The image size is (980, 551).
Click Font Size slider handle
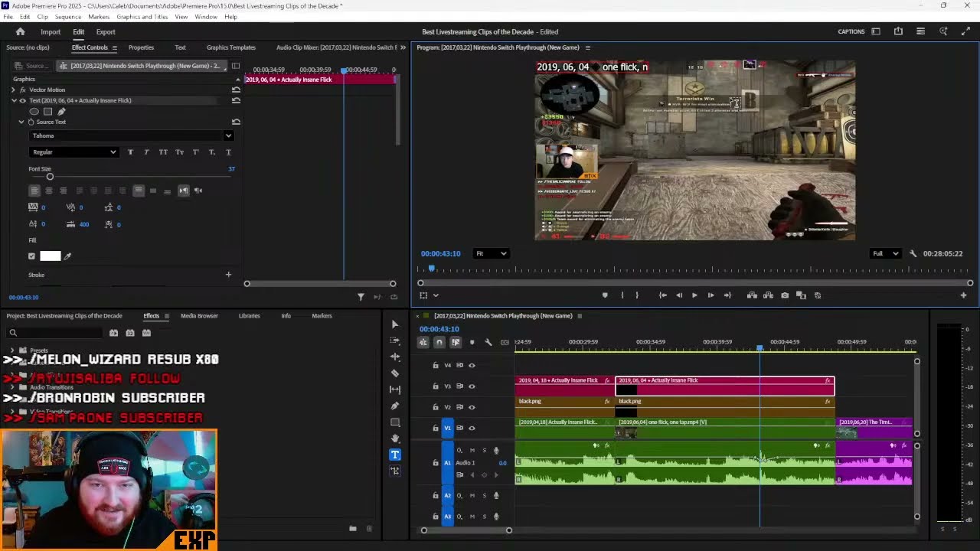point(50,177)
